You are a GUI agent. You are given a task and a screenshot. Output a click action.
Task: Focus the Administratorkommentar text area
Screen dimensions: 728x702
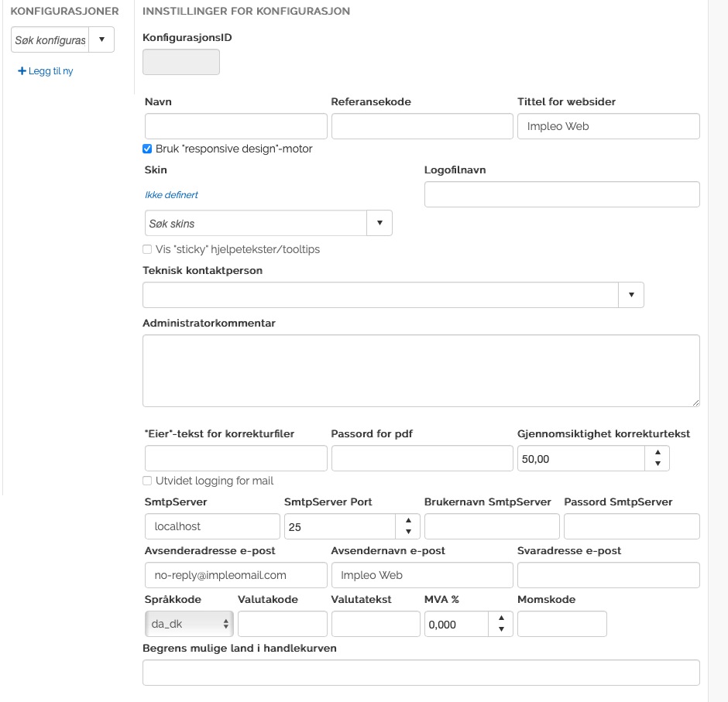pos(421,371)
